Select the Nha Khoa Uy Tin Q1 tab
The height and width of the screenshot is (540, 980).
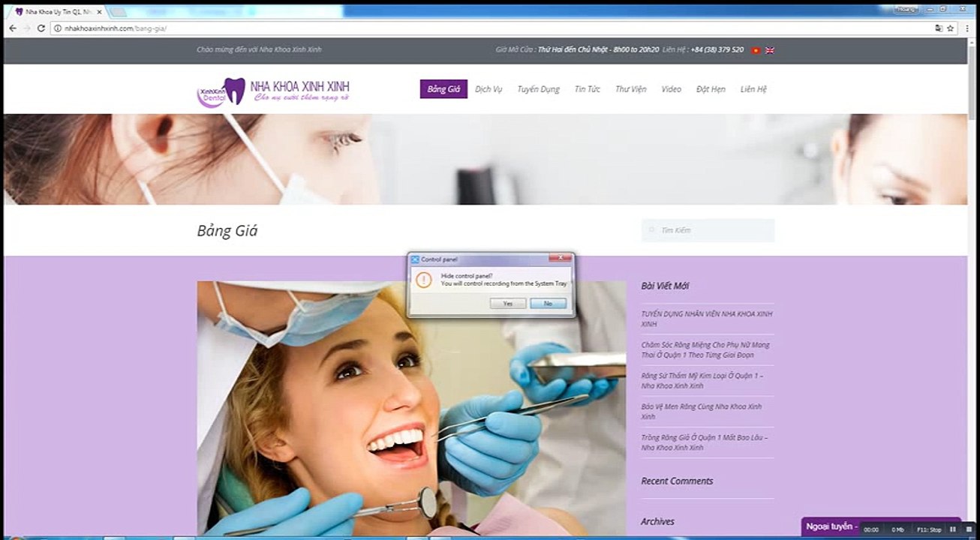point(59,12)
